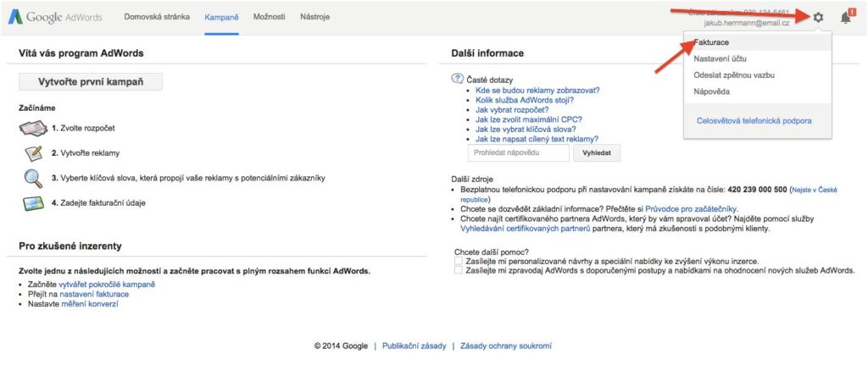Open Publikační zásady footer link
The width and height of the screenshot is (868, 365).
coord(414,346)
